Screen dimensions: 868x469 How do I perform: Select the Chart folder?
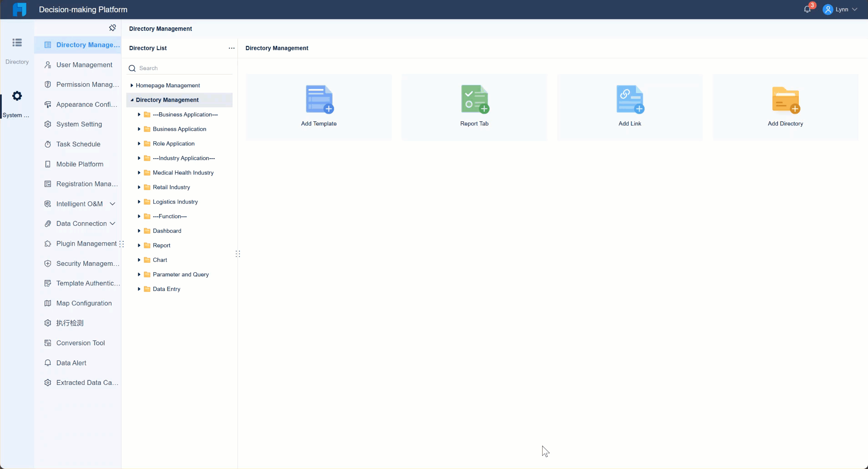click(x=179, y=260)
